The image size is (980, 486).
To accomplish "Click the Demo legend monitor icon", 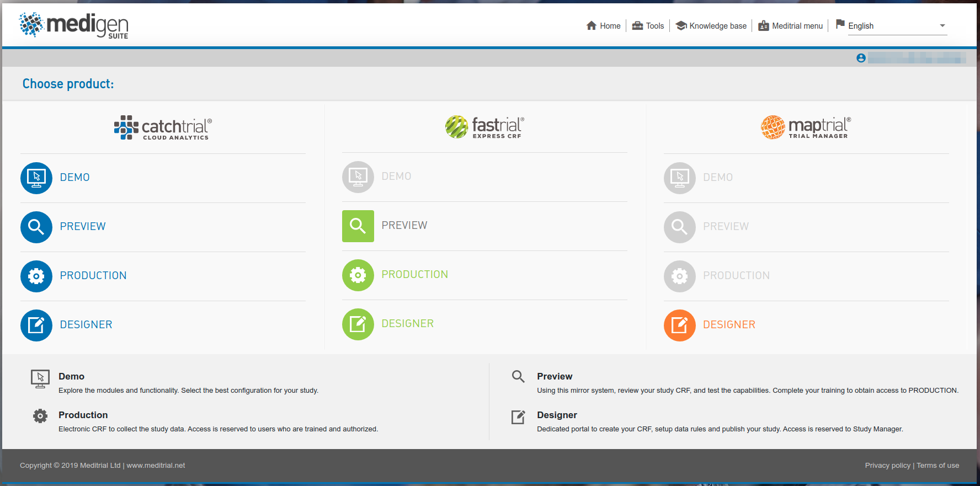I will pyautogui.click(x=40, y=379).
